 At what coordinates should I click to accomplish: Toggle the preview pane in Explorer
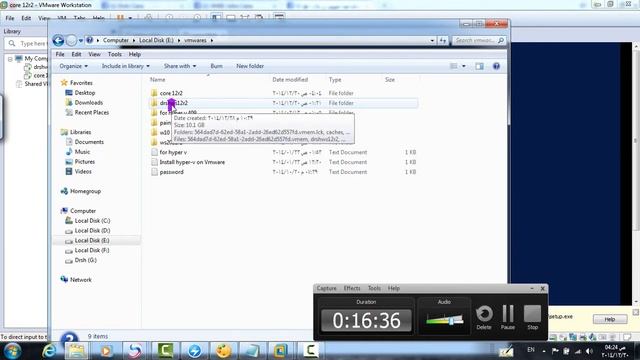click(479, 66)
